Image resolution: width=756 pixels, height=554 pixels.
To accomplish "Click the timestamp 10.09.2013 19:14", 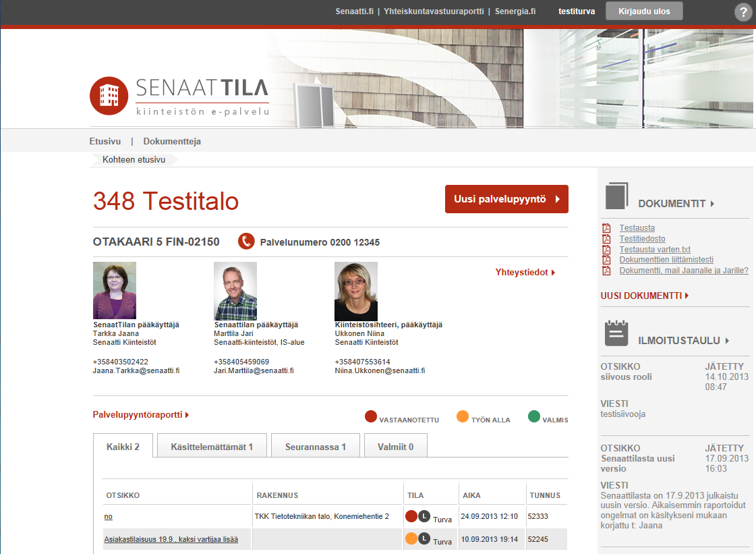I will [490, 539].
